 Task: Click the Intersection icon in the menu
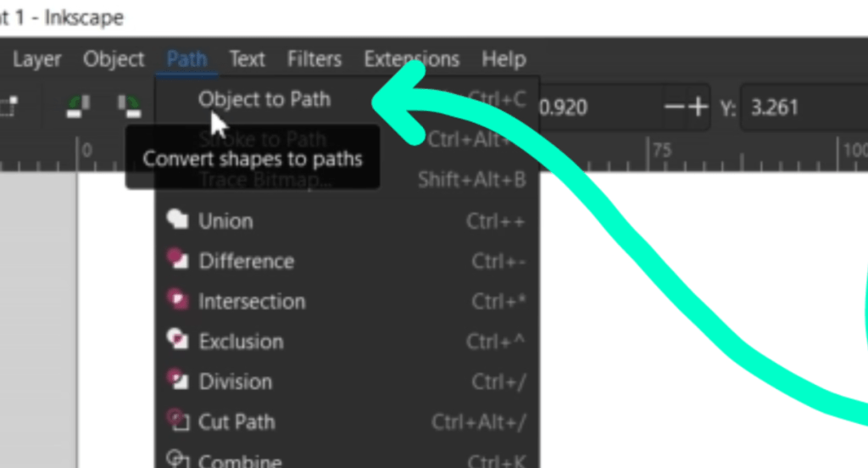(x=177, y=301)
